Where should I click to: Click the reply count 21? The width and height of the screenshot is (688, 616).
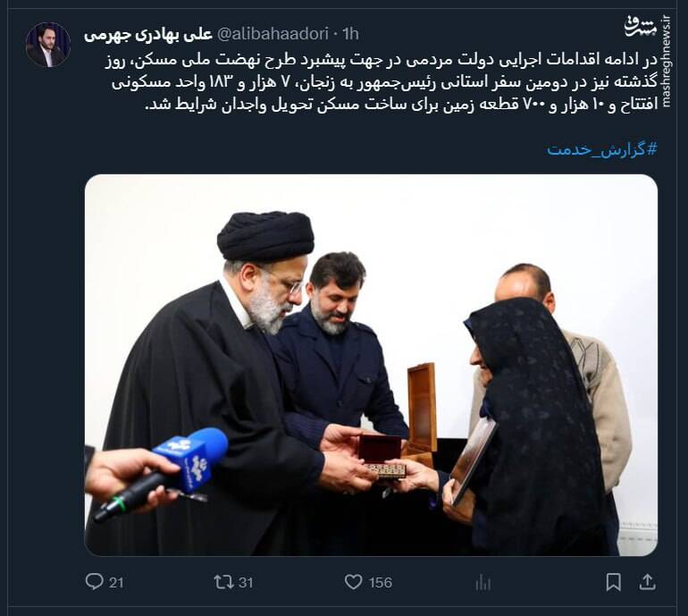116,583
